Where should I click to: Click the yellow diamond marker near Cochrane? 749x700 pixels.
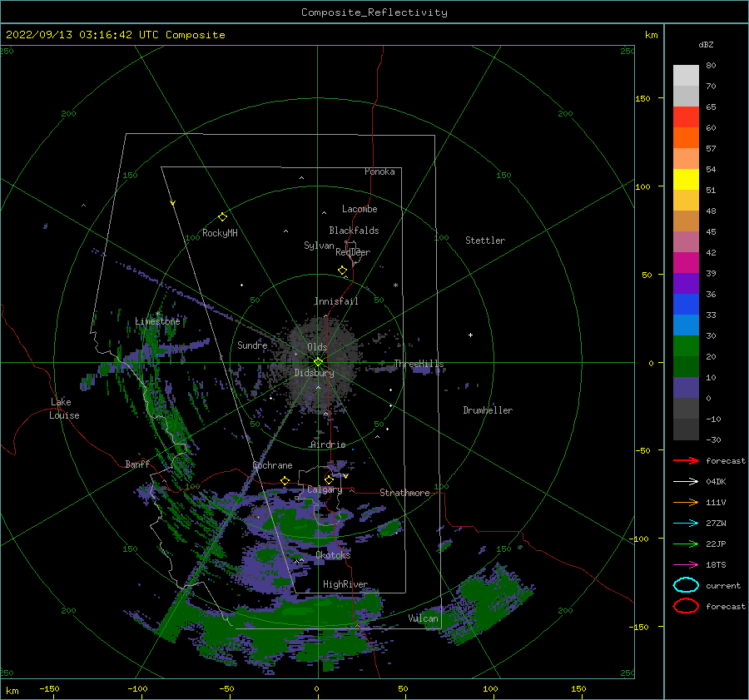(285, 481)
